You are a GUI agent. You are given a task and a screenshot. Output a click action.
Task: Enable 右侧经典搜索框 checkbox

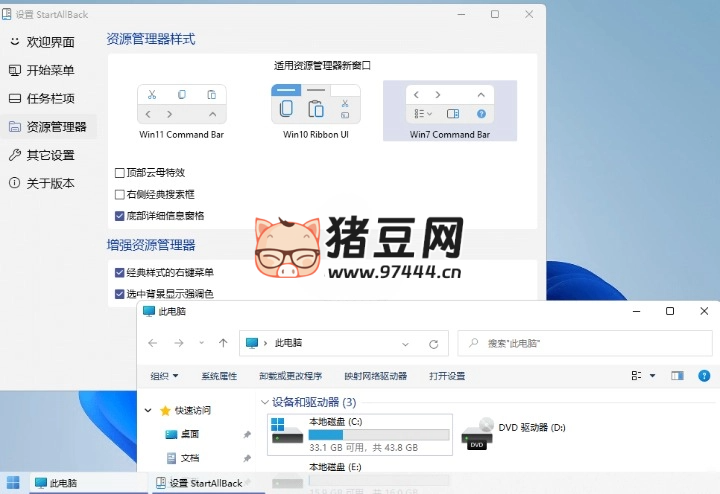click(119, 195)
